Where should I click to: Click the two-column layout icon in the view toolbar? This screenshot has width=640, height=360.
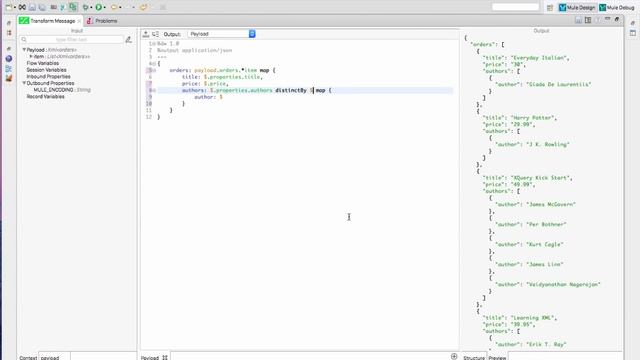coord(588,20)
